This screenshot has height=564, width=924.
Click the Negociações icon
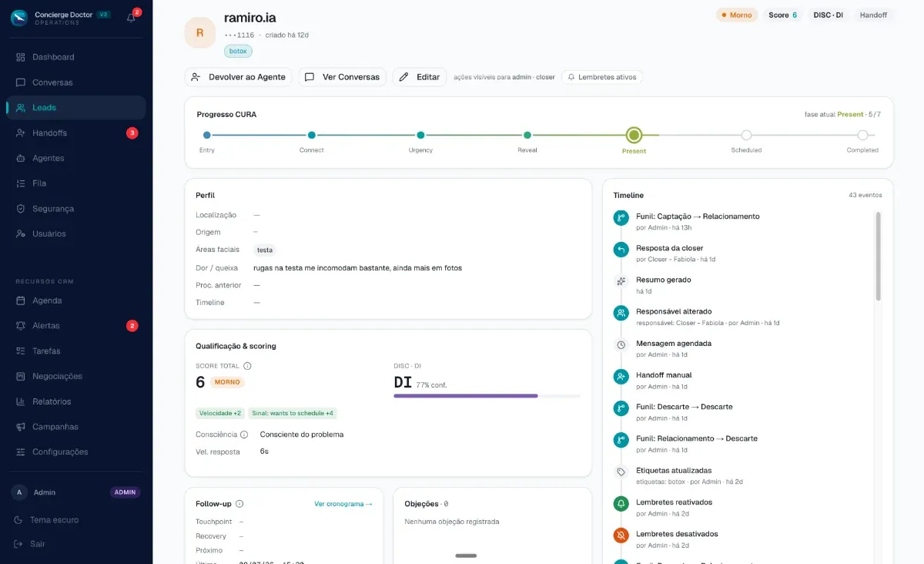pos(21,376)
